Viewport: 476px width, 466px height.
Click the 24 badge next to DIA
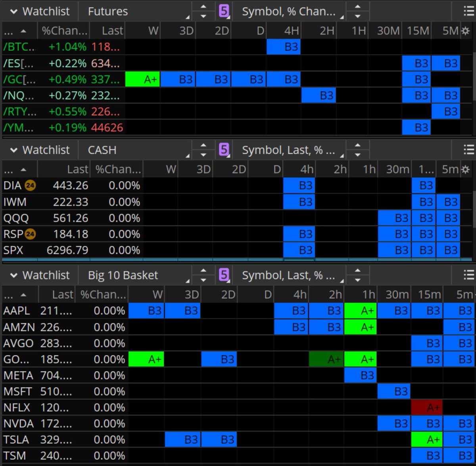click(x=30, y=185)
